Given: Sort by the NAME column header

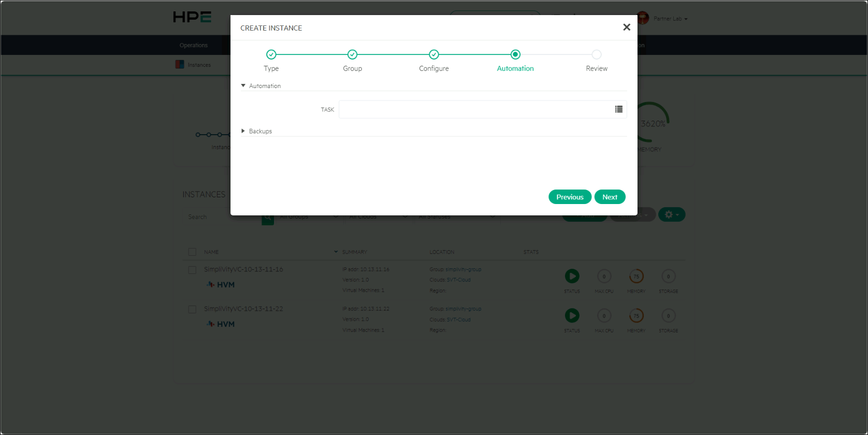Looking at the screenshot, I should pyautogui.click(x=211, y=252).
